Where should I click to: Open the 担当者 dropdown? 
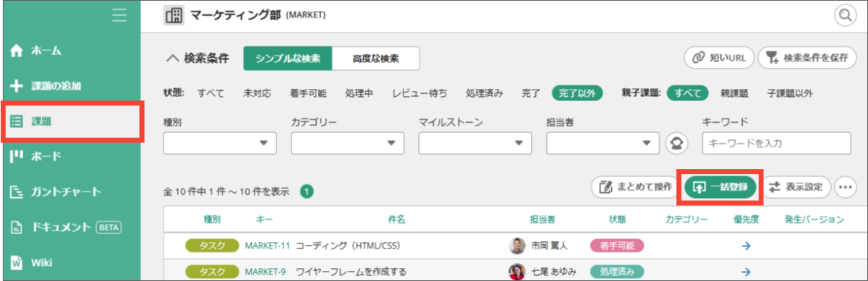coord(603,143)
